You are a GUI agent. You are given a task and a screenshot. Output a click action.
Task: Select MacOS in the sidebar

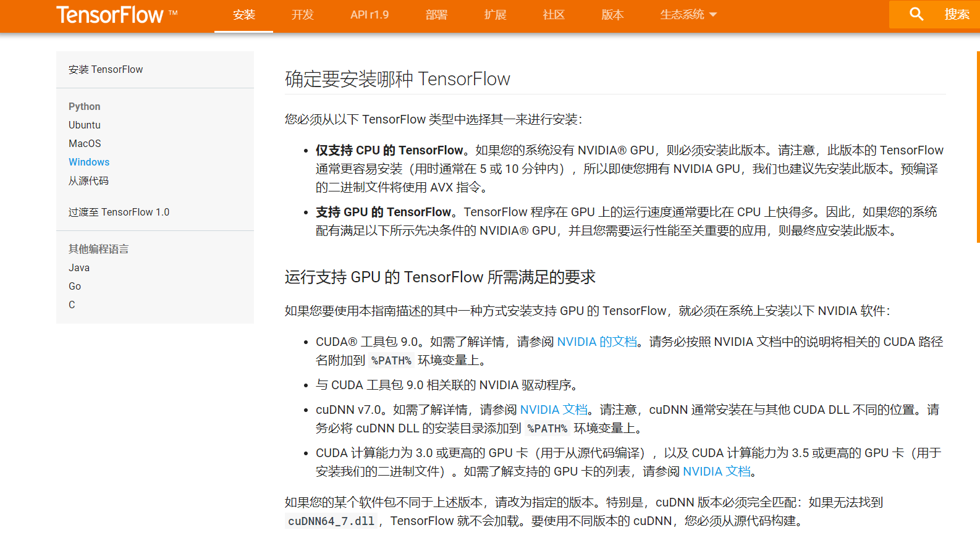(x=85, y=143)
